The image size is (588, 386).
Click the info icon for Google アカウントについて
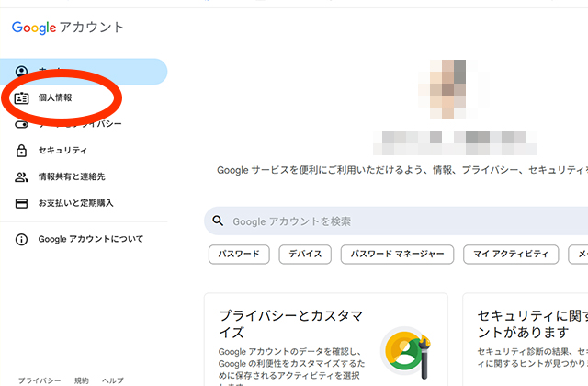(x=21, y=239)
